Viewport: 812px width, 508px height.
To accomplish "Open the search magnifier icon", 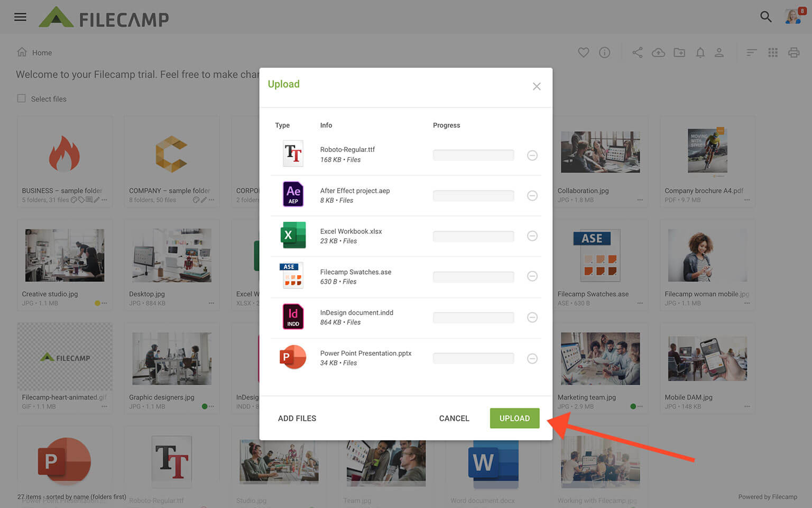I will coord(765,17).
